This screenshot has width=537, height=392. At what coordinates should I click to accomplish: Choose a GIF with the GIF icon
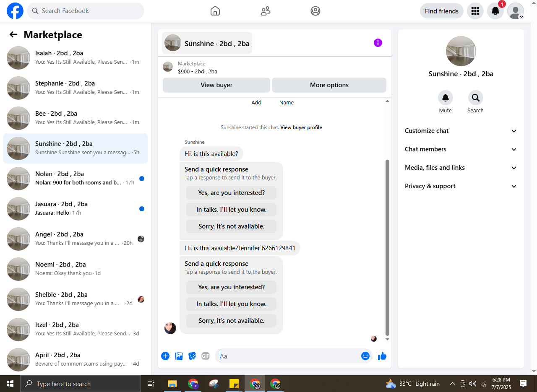pyautogui.click(x=205, y=356)
